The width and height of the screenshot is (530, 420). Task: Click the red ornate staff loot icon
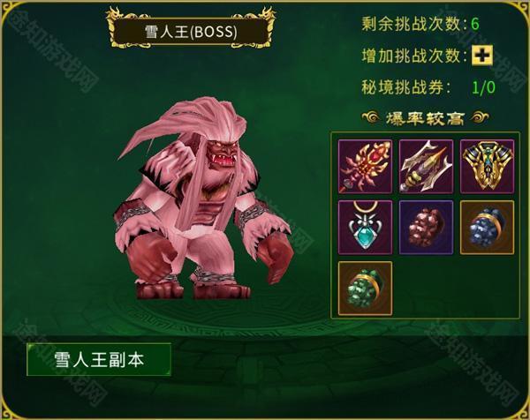(366, 167)
